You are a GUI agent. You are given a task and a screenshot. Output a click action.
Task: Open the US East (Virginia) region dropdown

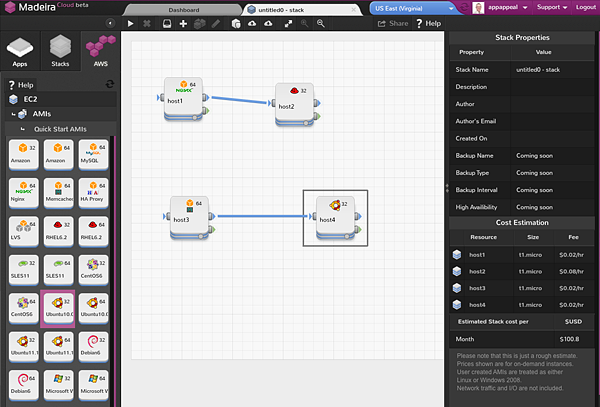coord(414,8)
